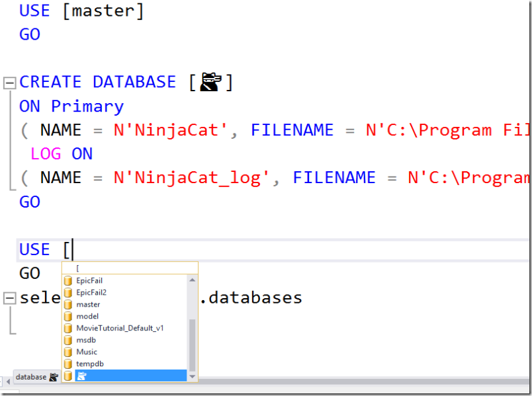The image size is (532, 396).
Task: Collapse the select statement code block
Action: 9,298
